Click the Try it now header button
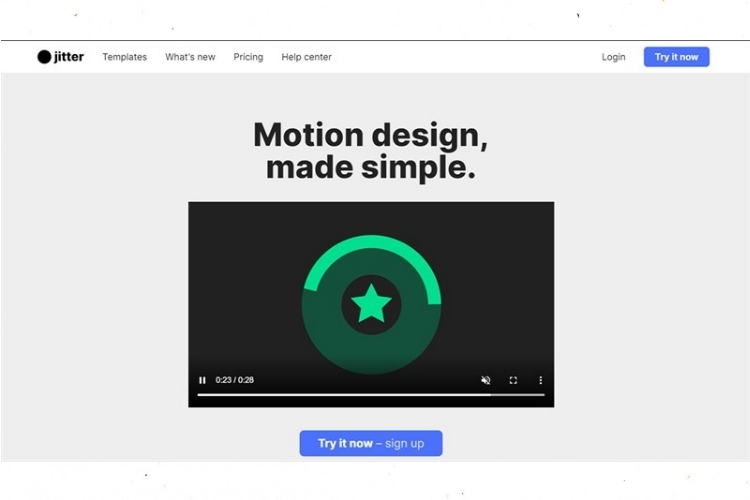Image resolution: width=750 pixels, height=500 pixels. 676,57
